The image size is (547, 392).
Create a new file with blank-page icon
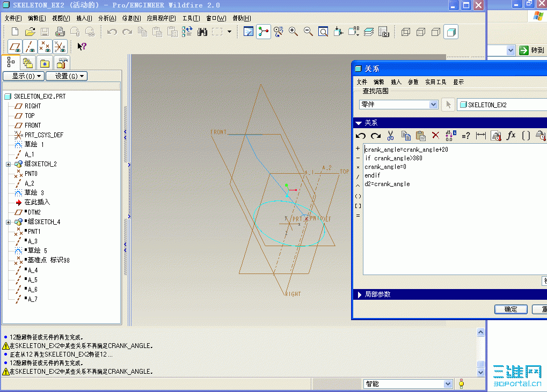point(15,32)
